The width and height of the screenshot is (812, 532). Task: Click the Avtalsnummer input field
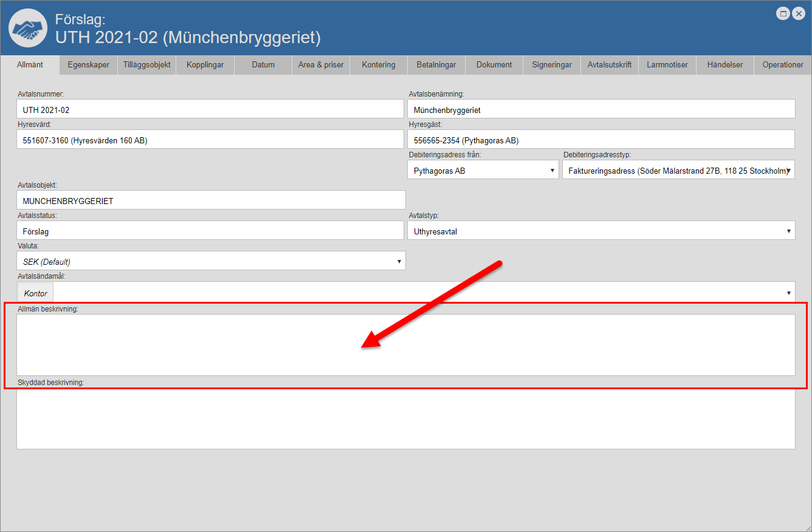[210, 110]
